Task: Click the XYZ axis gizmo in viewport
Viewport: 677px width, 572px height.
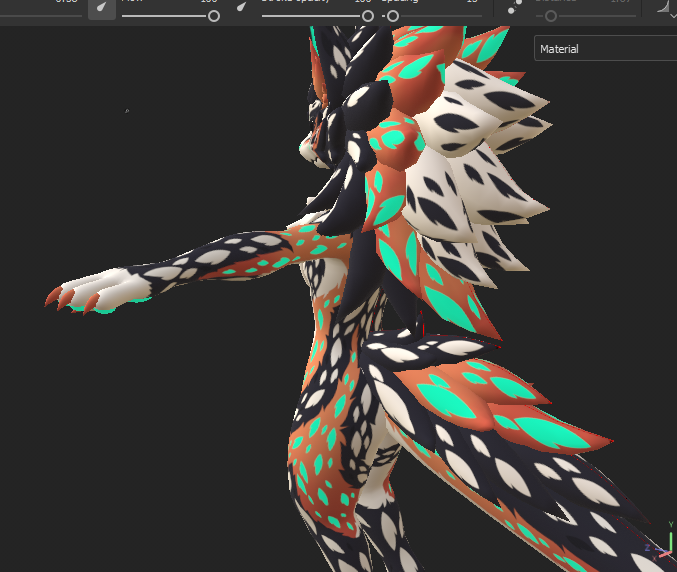Action: 661,543
